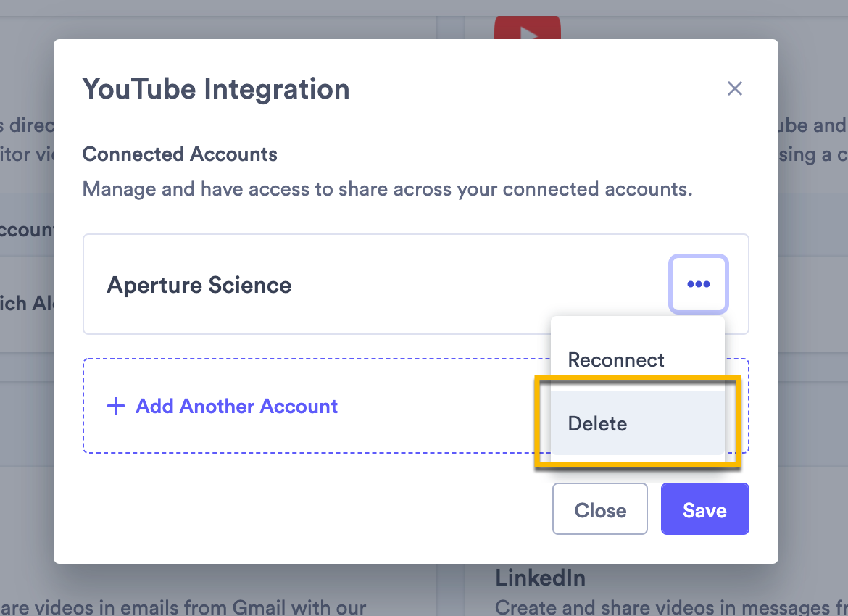Select the Aperture Science account name
This screenshot has height=616, width=848.
coord(199,285)
